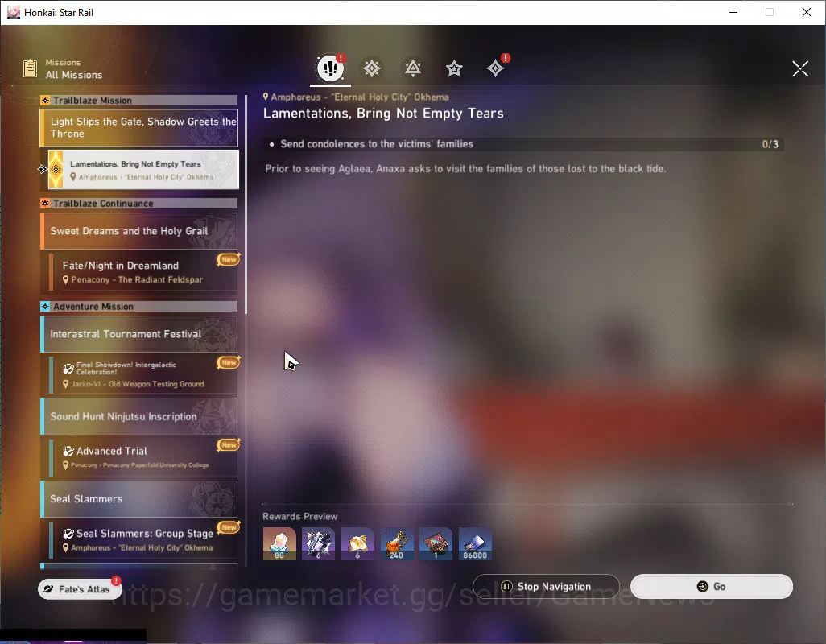Select the All Missions tab icon

330,68
